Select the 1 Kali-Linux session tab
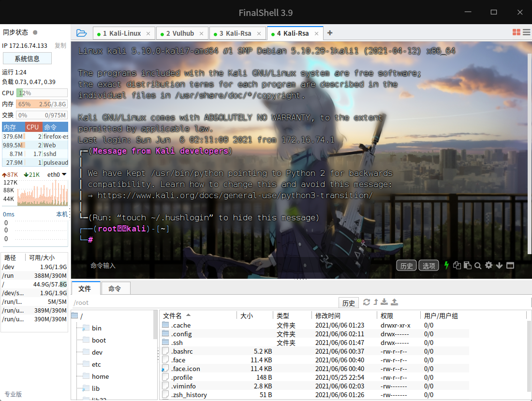Image resolution: width=532 pixels, height=401 pixels. [124, 33]
